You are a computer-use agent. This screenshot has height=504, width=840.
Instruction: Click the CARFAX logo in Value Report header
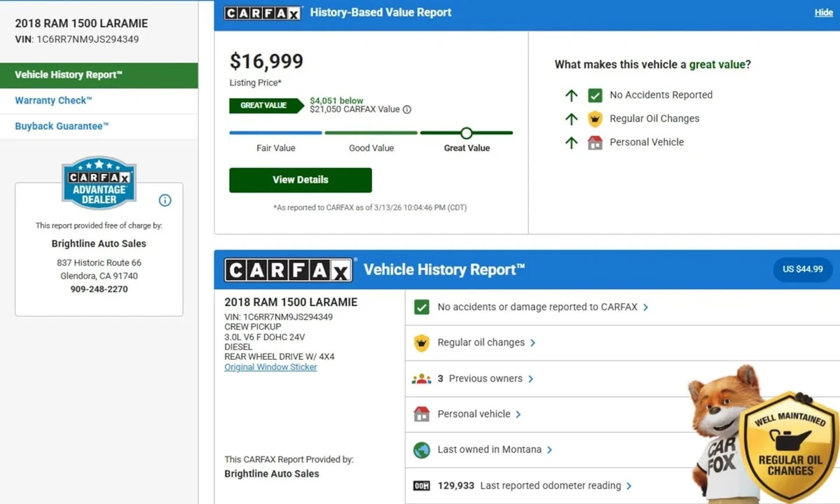point(263,13)
